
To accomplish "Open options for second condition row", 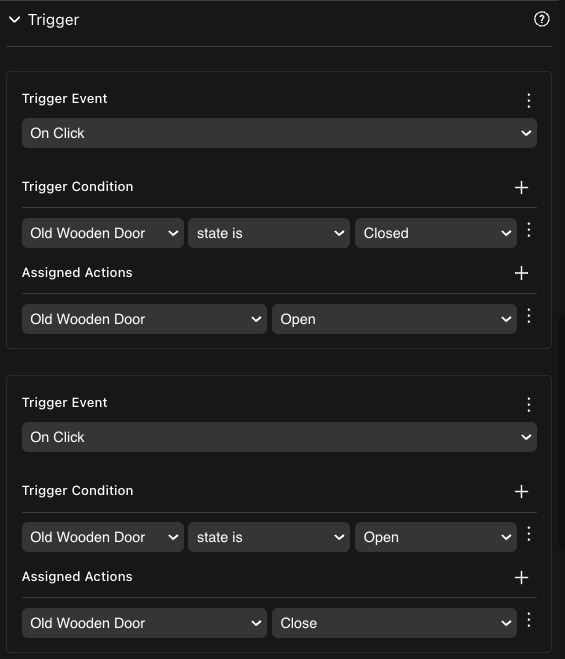I will pos(528,534).
